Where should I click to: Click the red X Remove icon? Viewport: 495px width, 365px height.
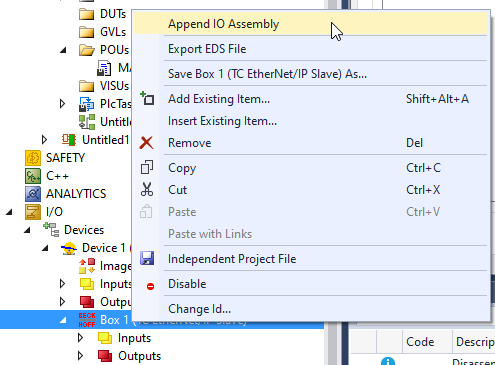(146, 143)
